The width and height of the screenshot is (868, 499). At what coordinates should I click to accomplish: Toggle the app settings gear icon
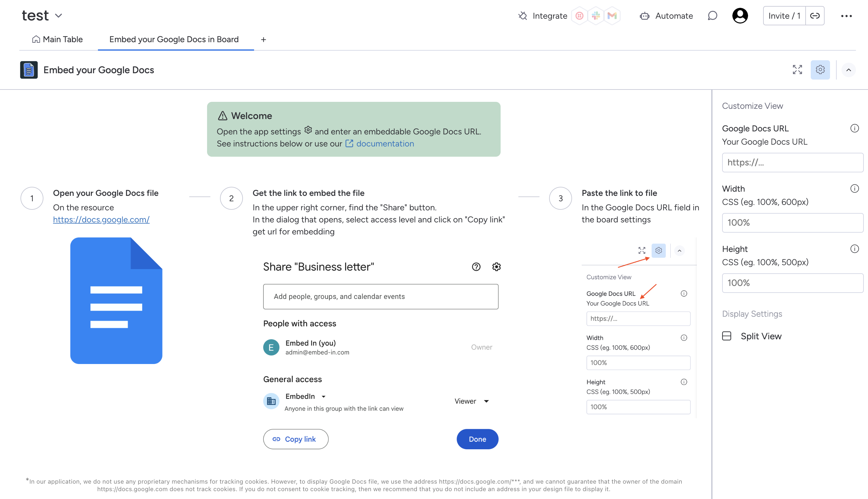coord(820,70)
